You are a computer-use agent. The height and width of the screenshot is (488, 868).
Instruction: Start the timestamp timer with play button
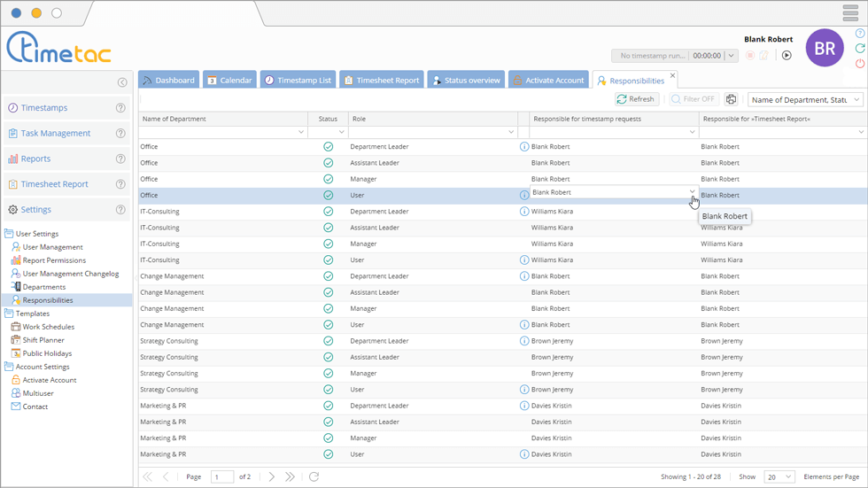click(787, 56)
